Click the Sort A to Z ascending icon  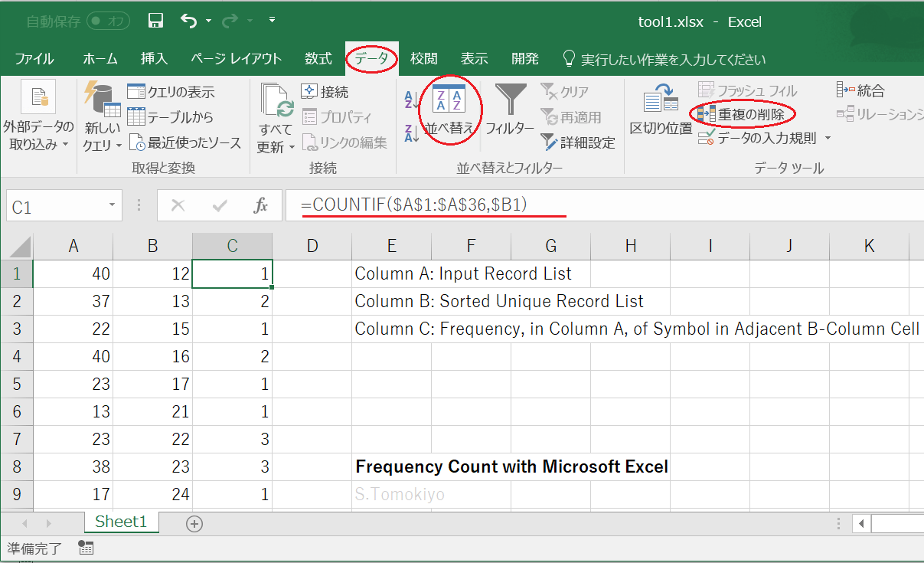(411, 100)
